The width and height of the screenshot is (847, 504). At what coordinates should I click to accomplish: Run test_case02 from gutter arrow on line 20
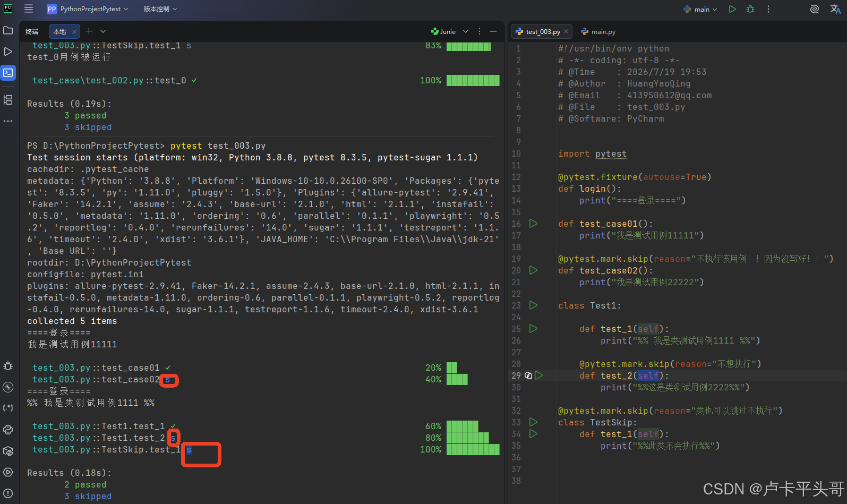[534, 270]
